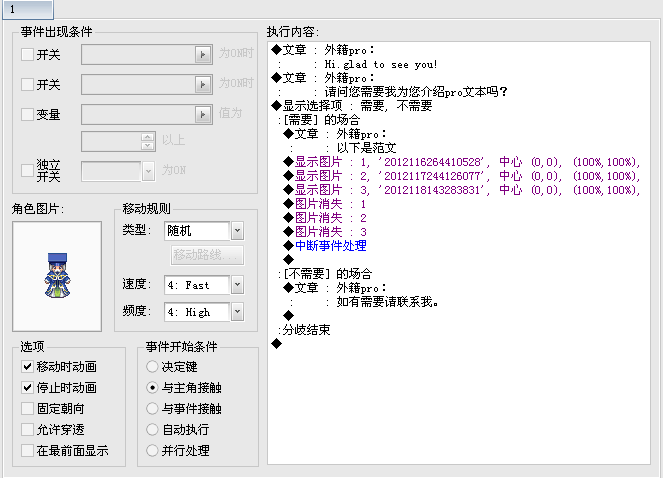This screenshot has width=663, height=478.
Task: Select the first 文章 : 外籍pro command line
Action: tap(323, 50)
